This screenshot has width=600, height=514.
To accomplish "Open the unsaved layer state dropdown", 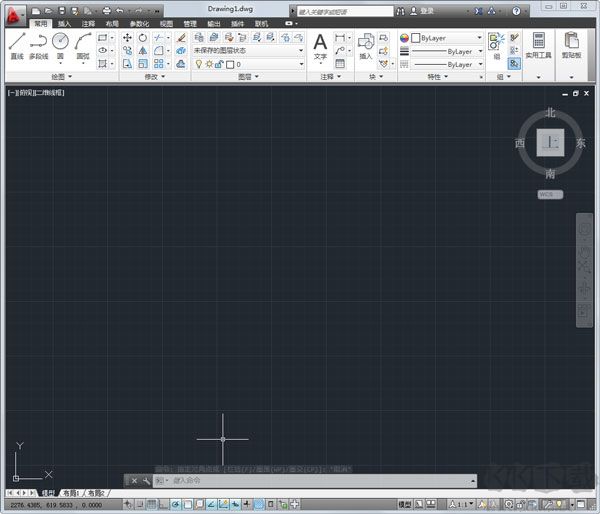I will click(x=248, y=51).
